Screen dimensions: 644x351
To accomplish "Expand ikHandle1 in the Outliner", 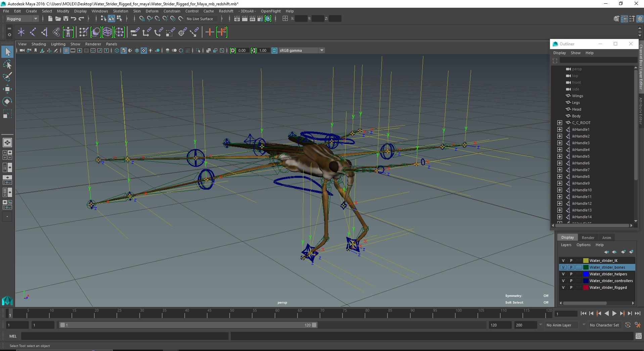I will click(x=560, y=129).
